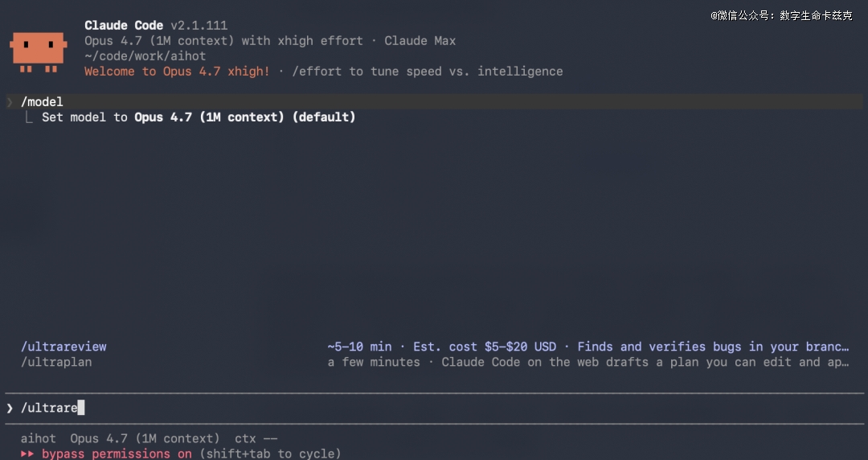Viewport: 868px width, 460px height.
Task: Click the ~/code/work/aihot directory path
Action: click(145, 56)
